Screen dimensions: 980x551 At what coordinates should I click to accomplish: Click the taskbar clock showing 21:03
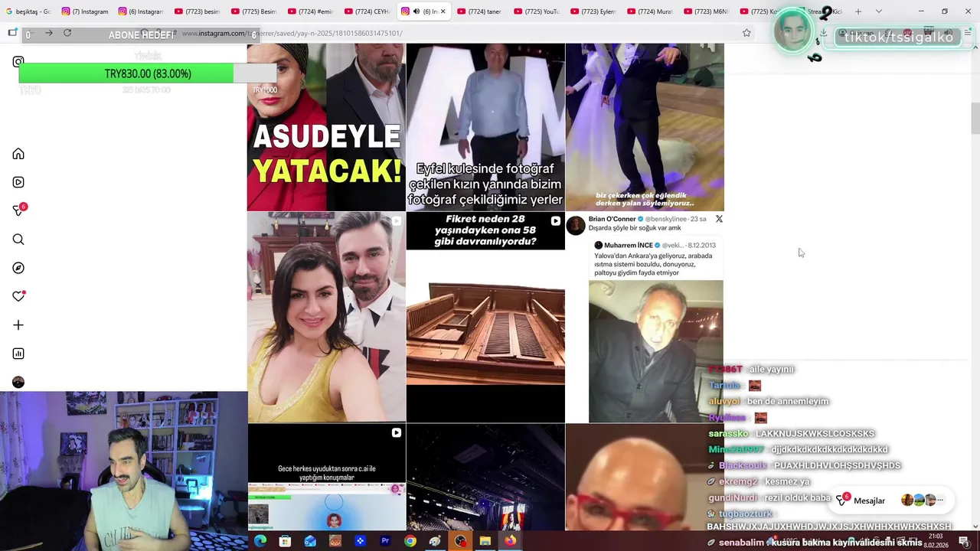(x=935, y=540)
